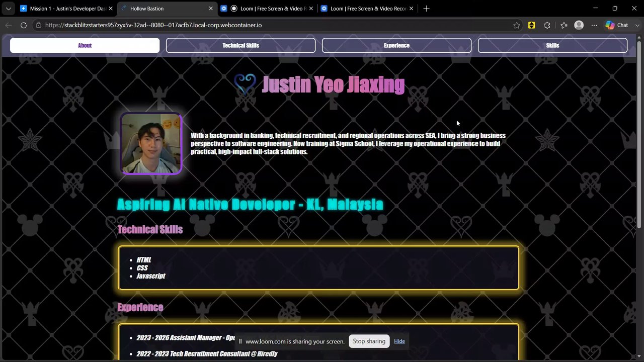Switch to the Mission 1 Justin's Developer tab
Viewport: 644px width, 362px height.
click(x=66, y=9)
